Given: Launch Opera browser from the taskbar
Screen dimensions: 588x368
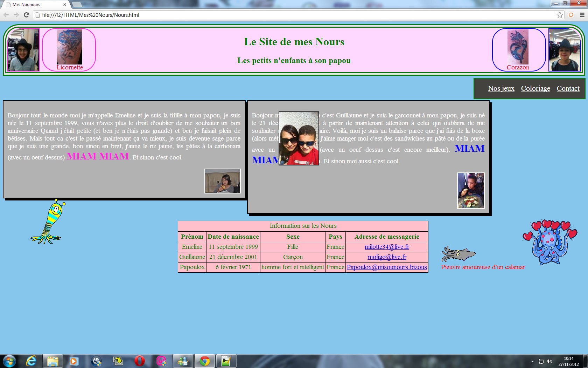Looking at the screenshot, I should pos(139,361).
